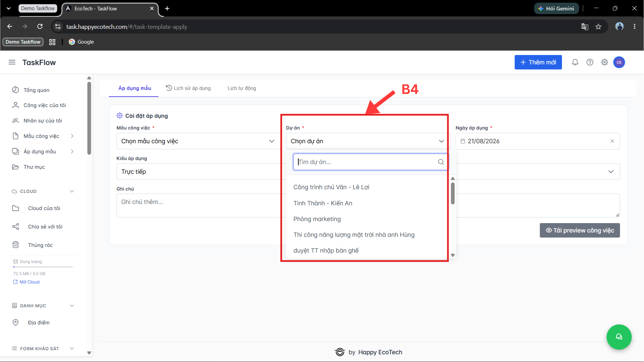
Task: Bookmark this page with star icon
Action: point(598,27)
